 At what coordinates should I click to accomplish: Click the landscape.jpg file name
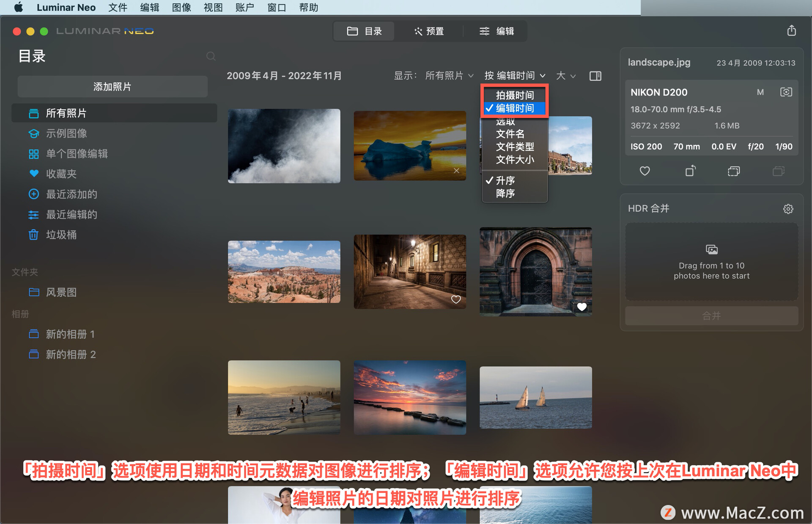tap(659, 63)
